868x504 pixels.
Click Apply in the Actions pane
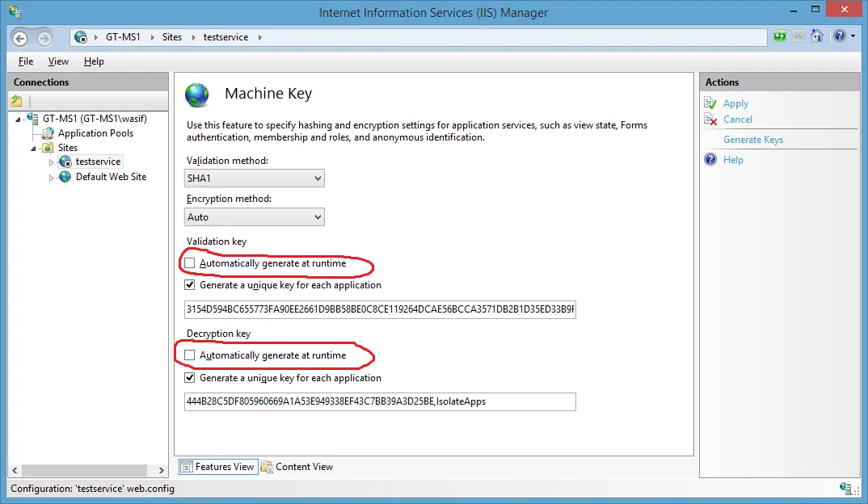(735, 103)
